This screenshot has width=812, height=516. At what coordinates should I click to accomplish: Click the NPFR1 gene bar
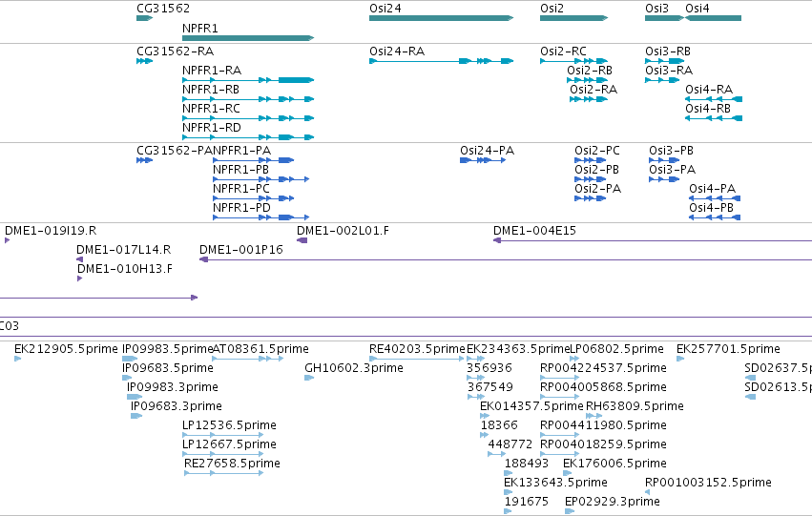[248, 38]
